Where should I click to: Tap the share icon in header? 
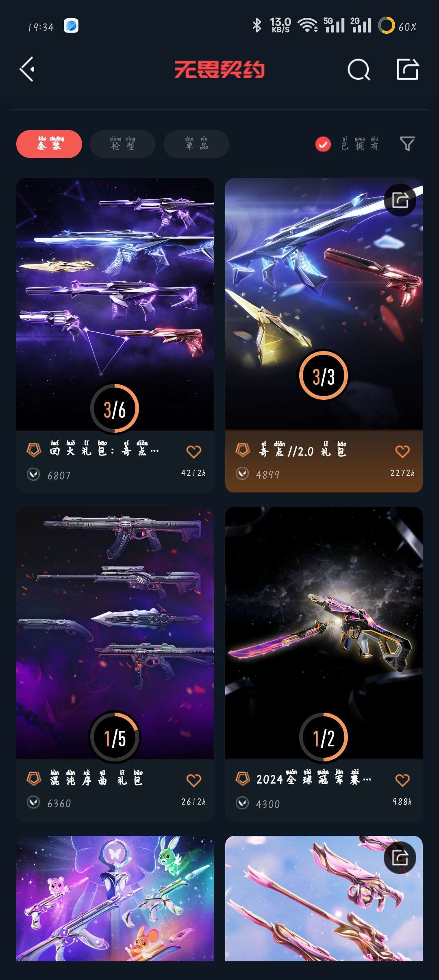pyautogui.click(x=408, y=69)
